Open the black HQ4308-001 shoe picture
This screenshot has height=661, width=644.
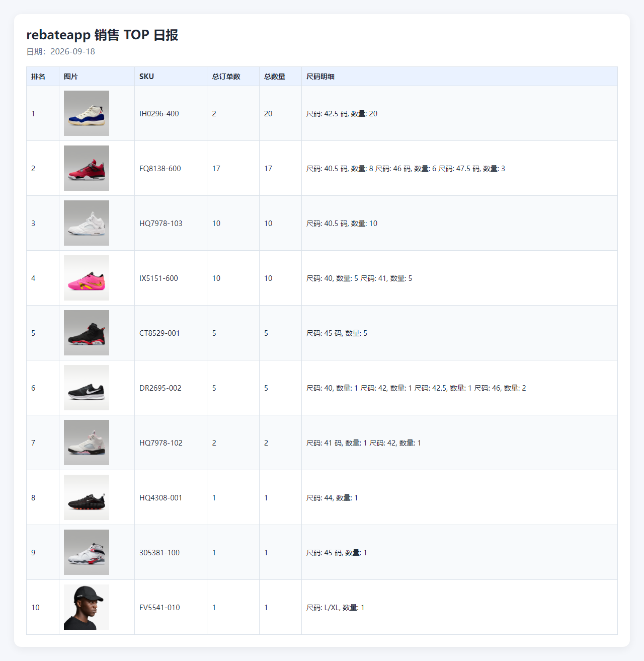tap(87, 497)
